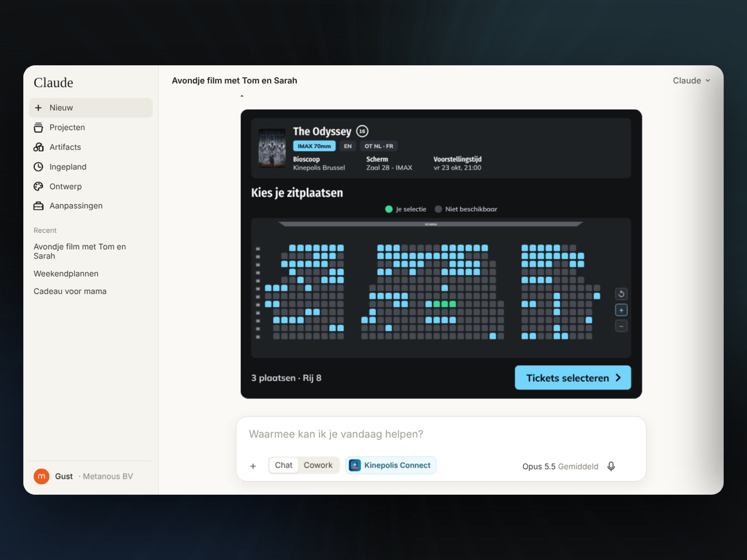The image size is (747, 560).
Task: Click the OT NL · FR subtitle tag
Action: 379,146
